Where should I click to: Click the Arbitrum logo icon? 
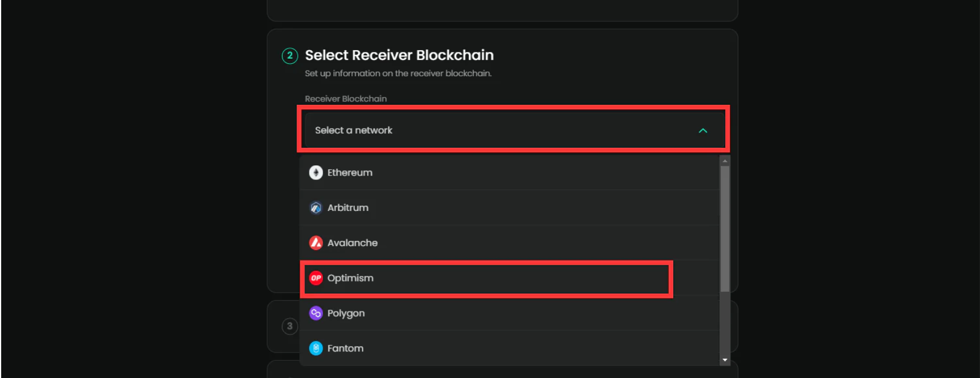316,208
